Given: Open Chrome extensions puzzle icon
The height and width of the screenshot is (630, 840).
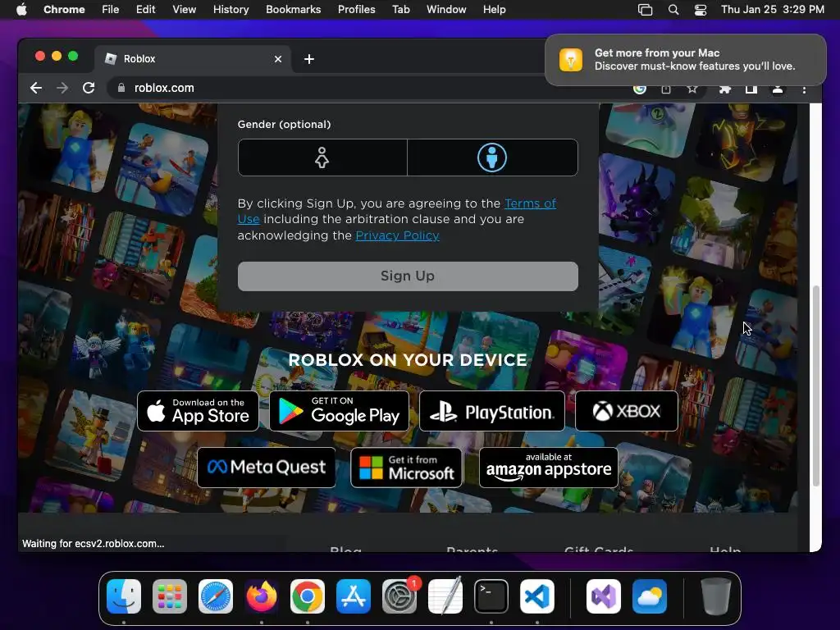Looking at the screenshot, I should [725, 89].
